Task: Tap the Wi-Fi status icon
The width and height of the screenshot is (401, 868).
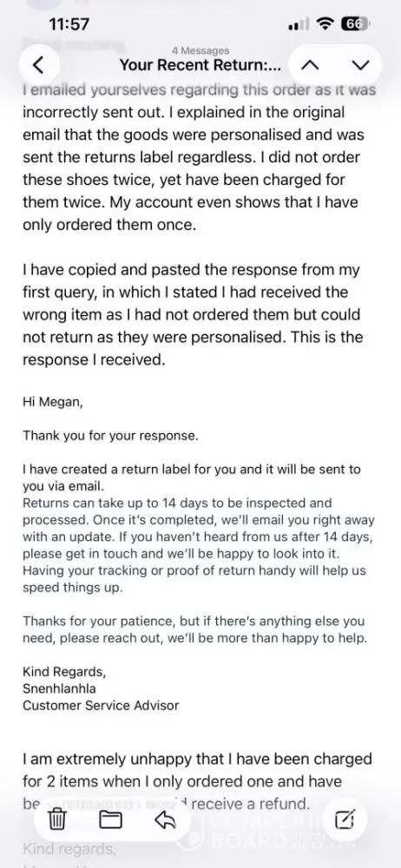Action: (x=325, y=23)
